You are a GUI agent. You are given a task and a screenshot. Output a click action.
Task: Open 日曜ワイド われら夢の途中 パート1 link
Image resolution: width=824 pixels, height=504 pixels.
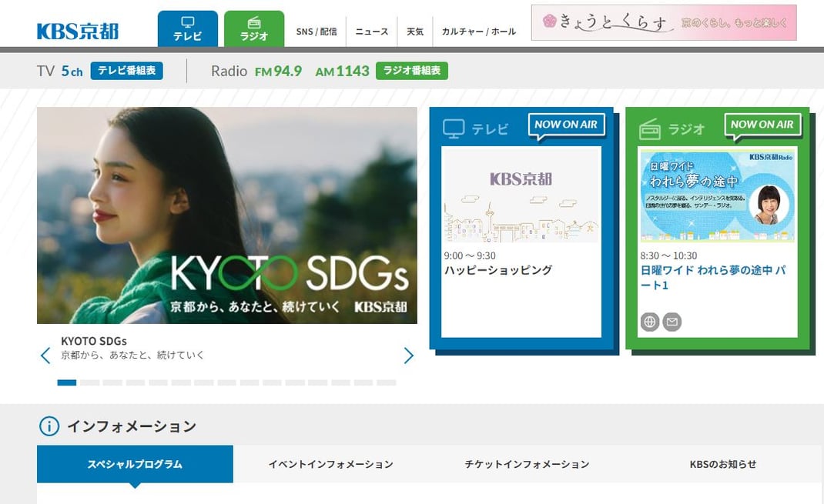(713, 278)
